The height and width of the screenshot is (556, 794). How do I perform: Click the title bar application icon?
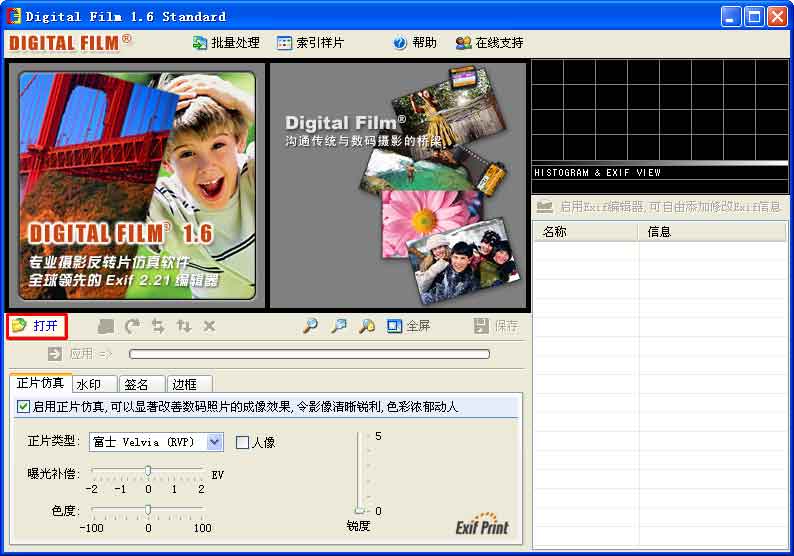(14, 16)
